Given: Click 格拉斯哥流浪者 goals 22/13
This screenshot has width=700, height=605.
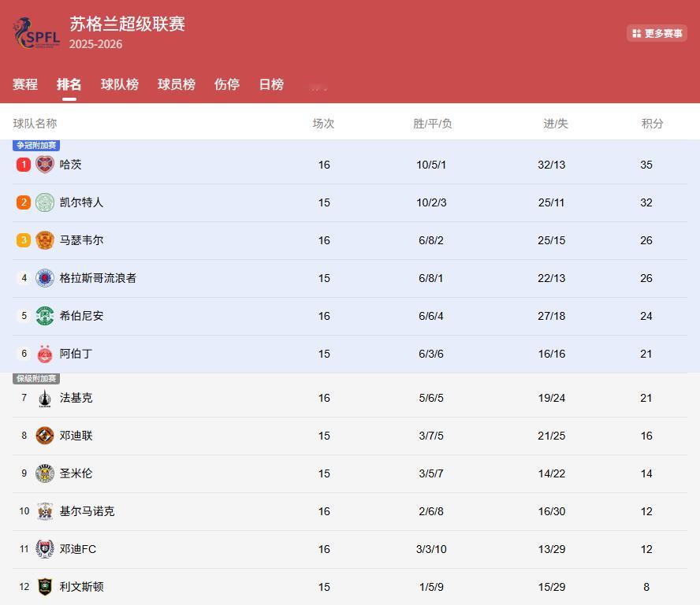Looking at the screenshot, I should [x=551, y=278].
